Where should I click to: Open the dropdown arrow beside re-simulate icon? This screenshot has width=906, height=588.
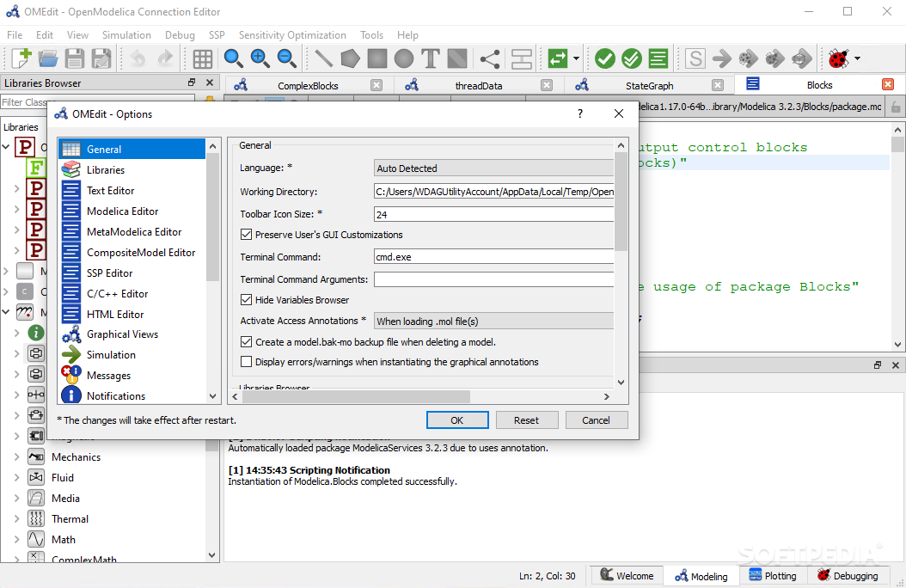576,58
